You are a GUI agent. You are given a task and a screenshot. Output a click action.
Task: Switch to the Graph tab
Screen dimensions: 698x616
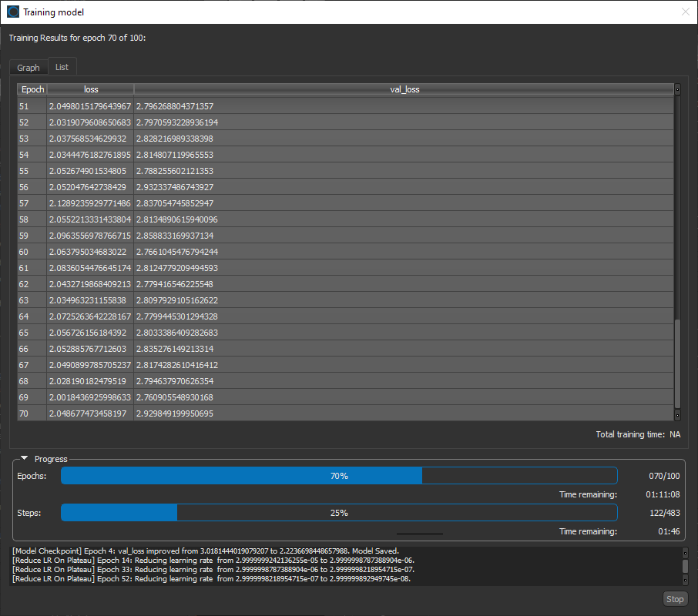point(29,68)
